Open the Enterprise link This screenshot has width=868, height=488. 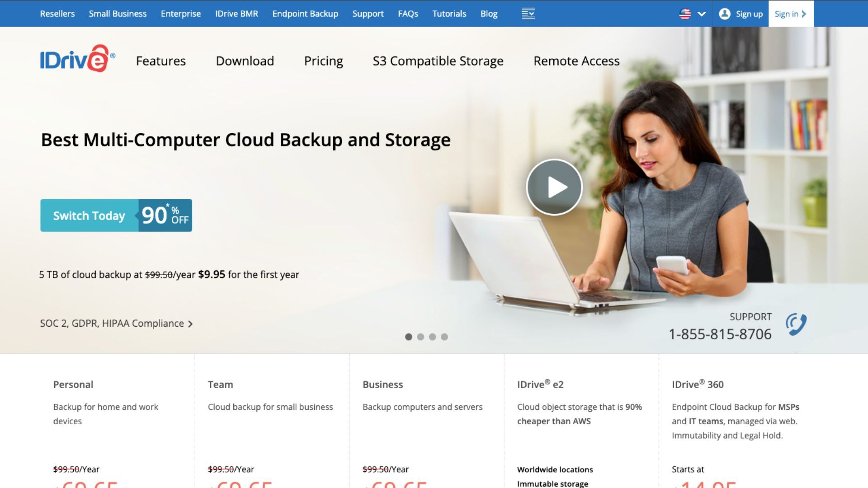(181, 14)
